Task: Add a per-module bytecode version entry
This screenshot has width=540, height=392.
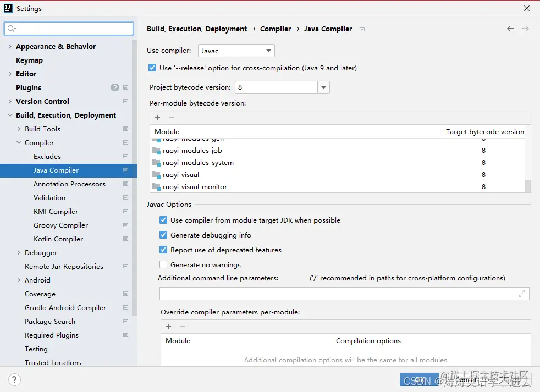Action: (x=157, y=118)
